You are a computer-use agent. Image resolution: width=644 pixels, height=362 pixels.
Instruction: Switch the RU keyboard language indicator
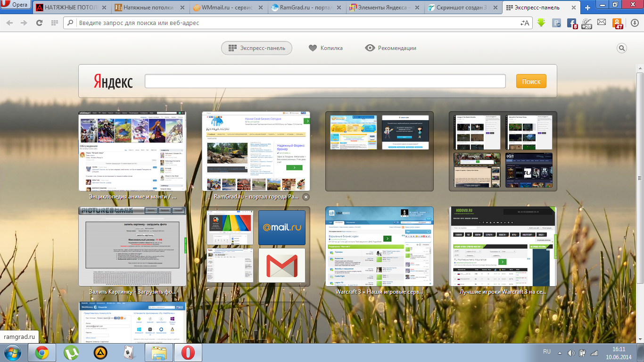pyautogui.click(x=547, y=352)
